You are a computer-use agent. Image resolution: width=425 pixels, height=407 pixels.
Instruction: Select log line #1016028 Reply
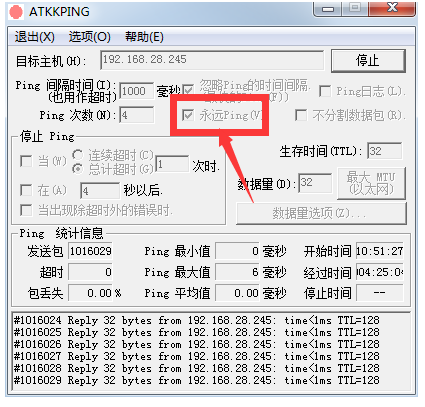(196, 369)
